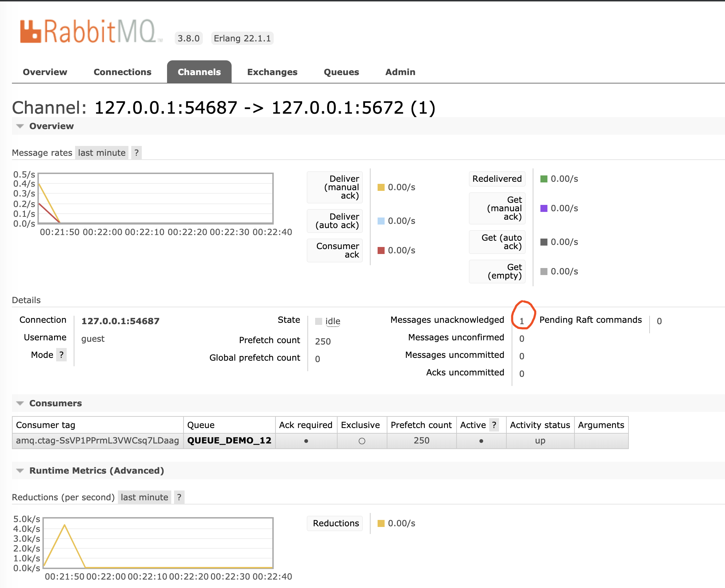The height and width of the screenshot is (588, 725).
Task: Collapse Runtime Metrics (Advanced) section
Action: [96, 470]
